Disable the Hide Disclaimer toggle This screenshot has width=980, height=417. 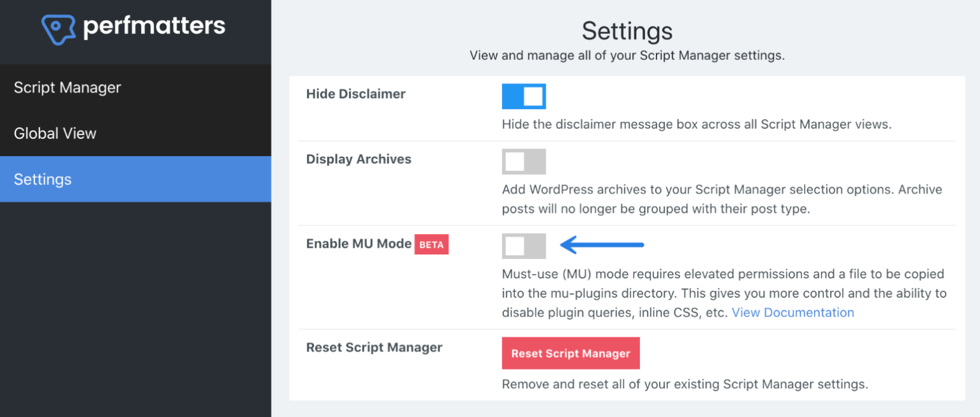(523, 96)
